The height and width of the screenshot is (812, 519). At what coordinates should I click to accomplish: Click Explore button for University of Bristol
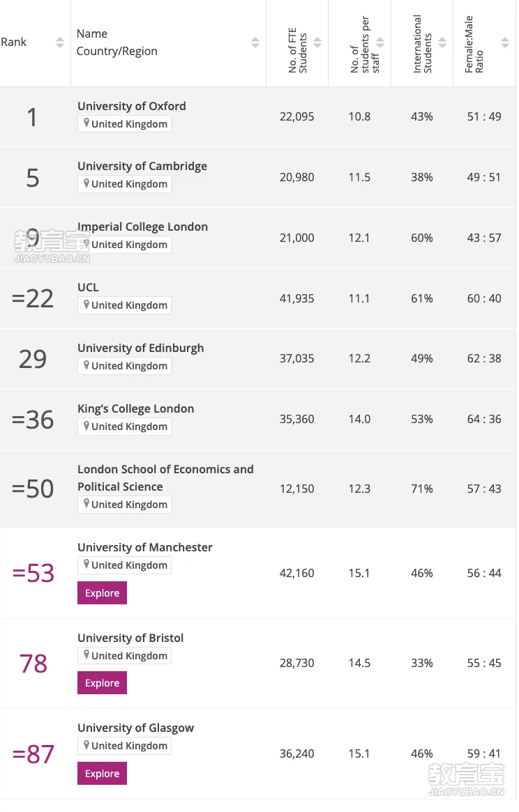click(x=102, y=683)
